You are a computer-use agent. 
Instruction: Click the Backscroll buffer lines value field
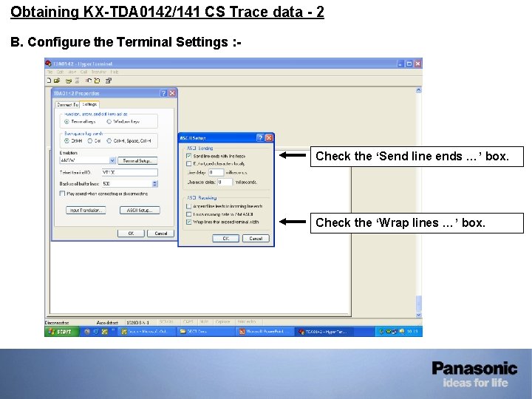pyautogui.click(x=126, y=183)
